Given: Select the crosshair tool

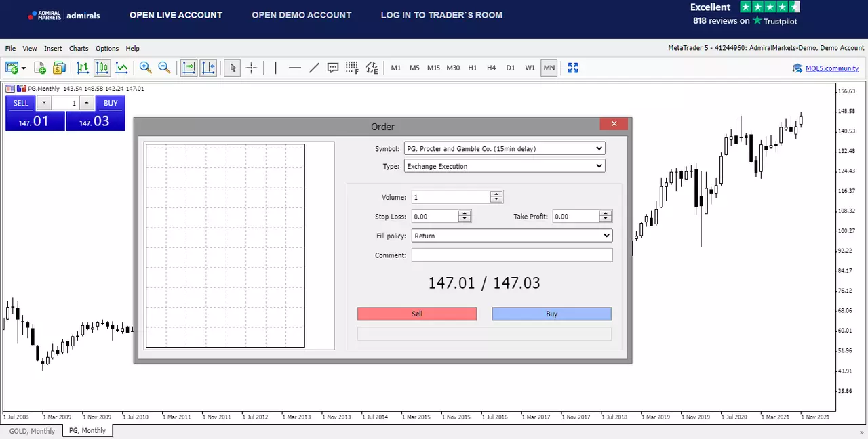Looking at the screenshot, I should [252, 68].
